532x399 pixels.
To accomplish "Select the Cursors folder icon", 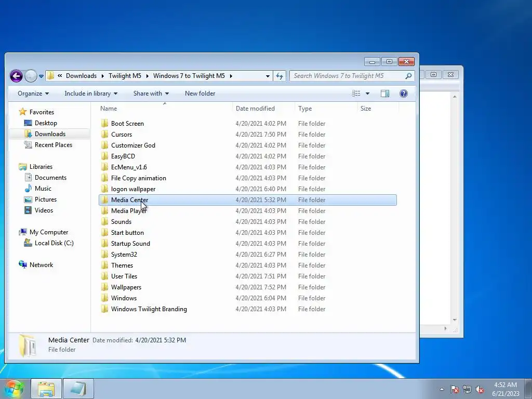I will [x=104, y=134].
